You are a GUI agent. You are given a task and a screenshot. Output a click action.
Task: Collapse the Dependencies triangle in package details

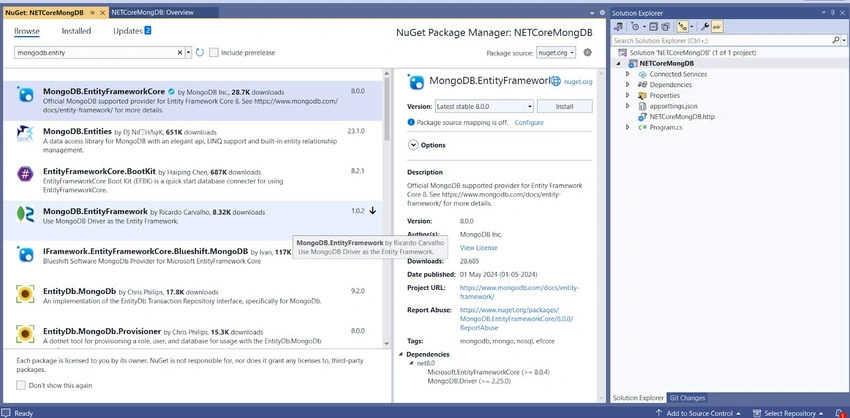point(402,354)
